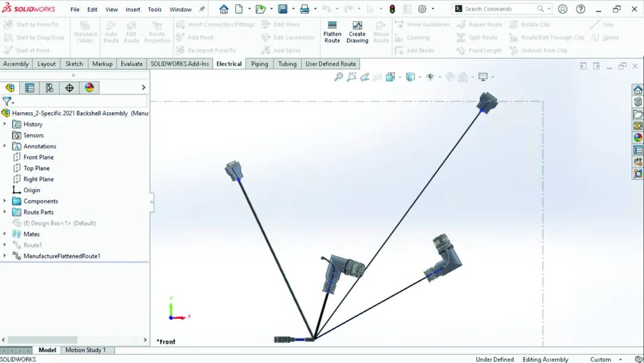Toggle the feature tree filter funnel
Image resolution: width=644 pixels, height=363 pixels.
7,101
